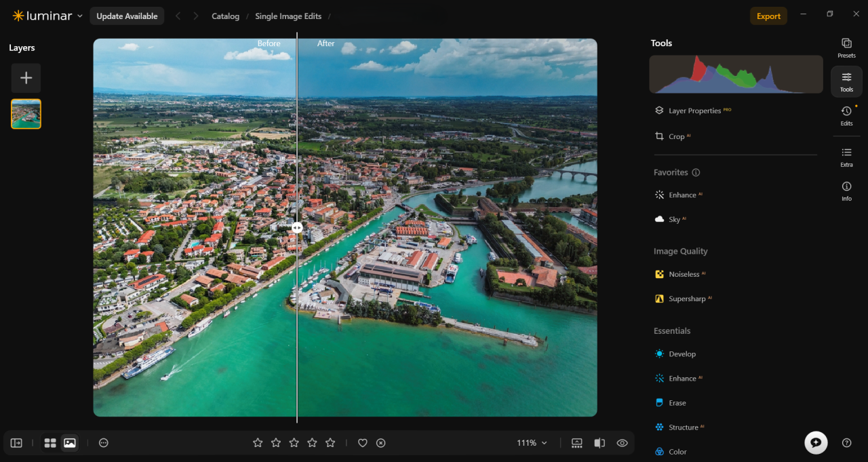Rate the photo three stars
The image size is (868, 462).
point(294,443)
